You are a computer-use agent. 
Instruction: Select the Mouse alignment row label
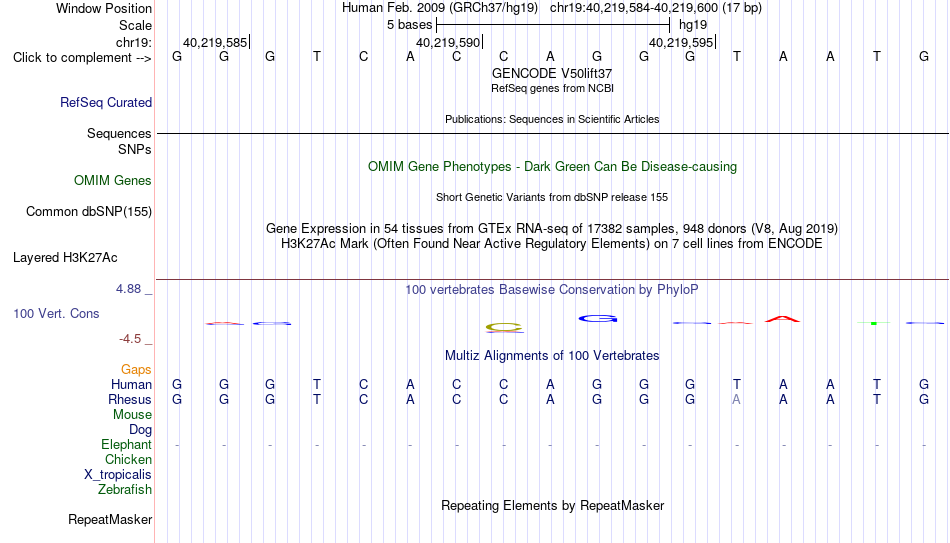pos(132,415)
